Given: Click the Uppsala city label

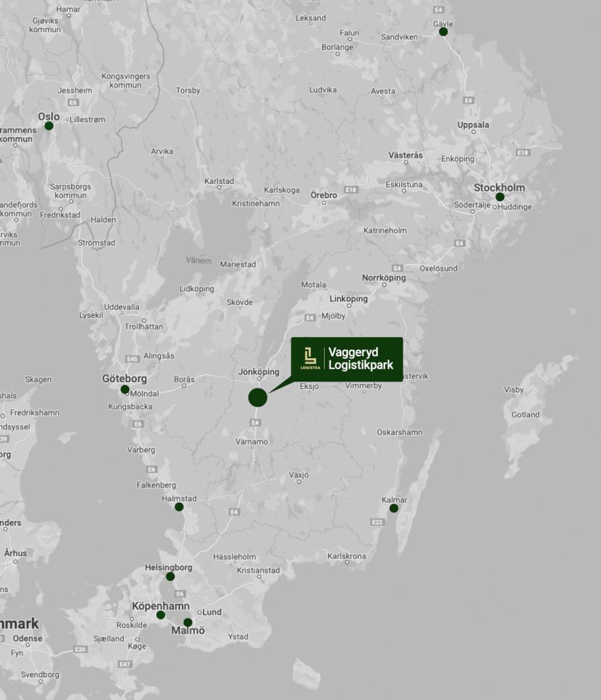Looking at the screenshot, I should click(473, 125).
